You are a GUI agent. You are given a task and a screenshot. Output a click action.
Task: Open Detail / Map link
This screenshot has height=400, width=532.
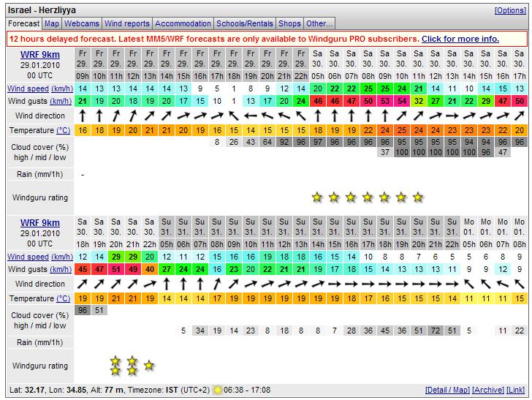447,390
